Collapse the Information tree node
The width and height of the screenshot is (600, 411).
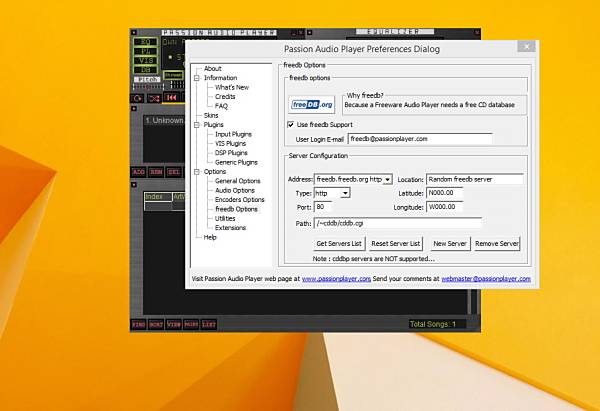(197, 78)
